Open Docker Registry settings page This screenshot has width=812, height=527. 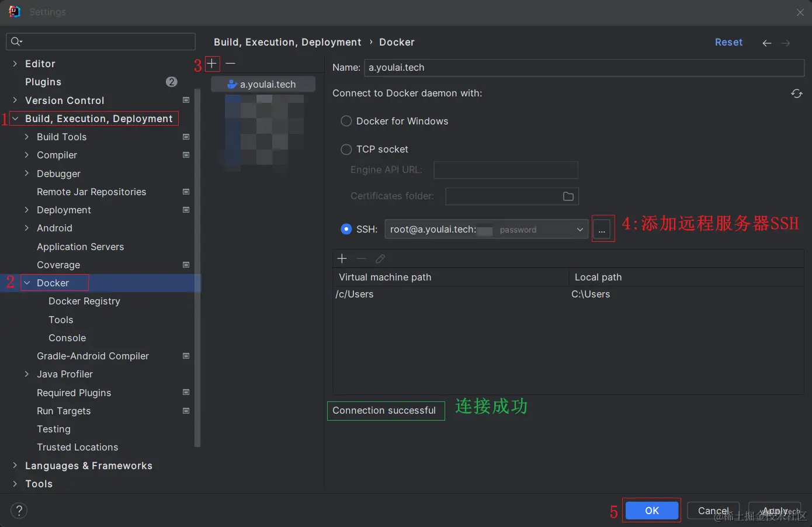click(x=84, y=301)
